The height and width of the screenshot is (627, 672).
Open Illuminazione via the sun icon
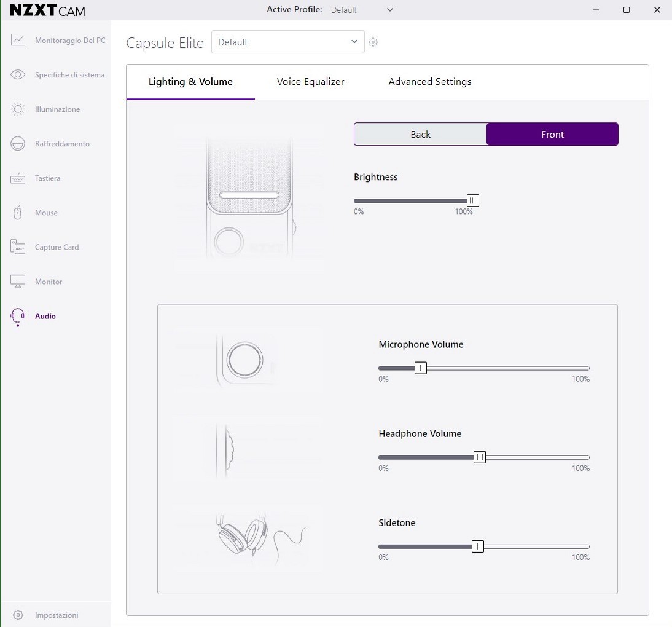coord(18,109)
